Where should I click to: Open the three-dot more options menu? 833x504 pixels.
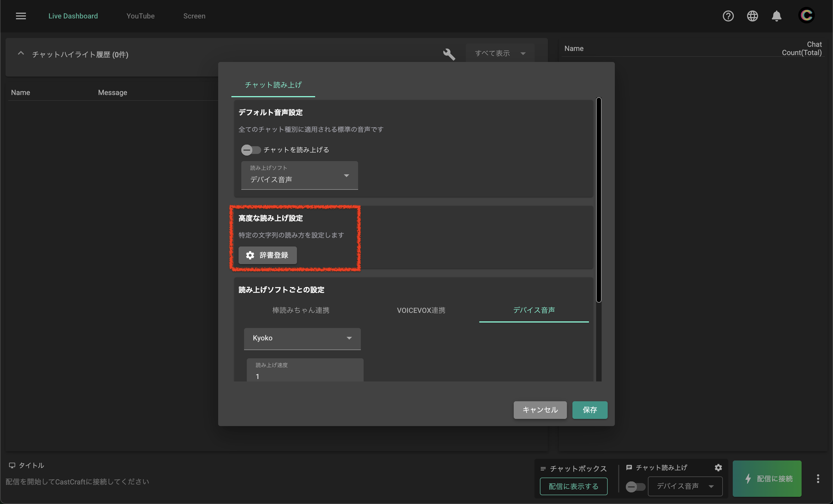coord(818,478)
